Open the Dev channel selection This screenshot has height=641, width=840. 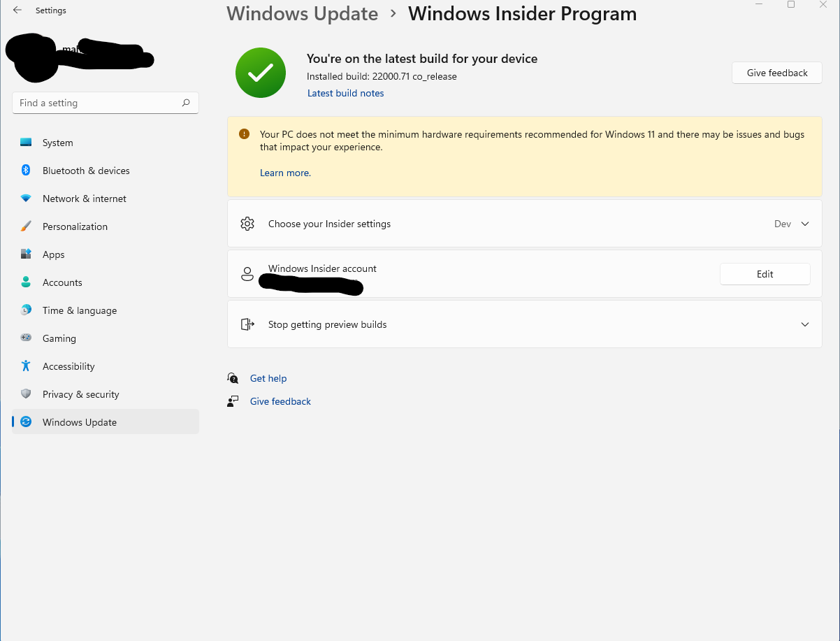pyautogui.click(x=783, y=224)
